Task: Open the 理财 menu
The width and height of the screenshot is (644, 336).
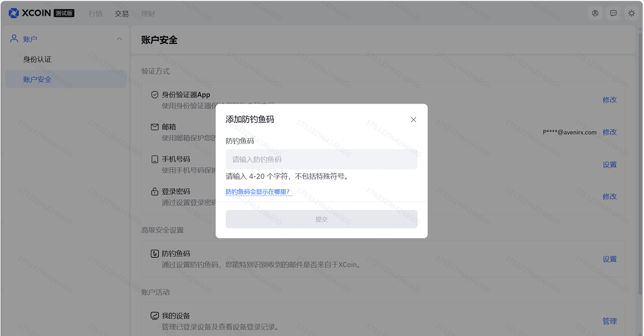Action: [148, 14]
